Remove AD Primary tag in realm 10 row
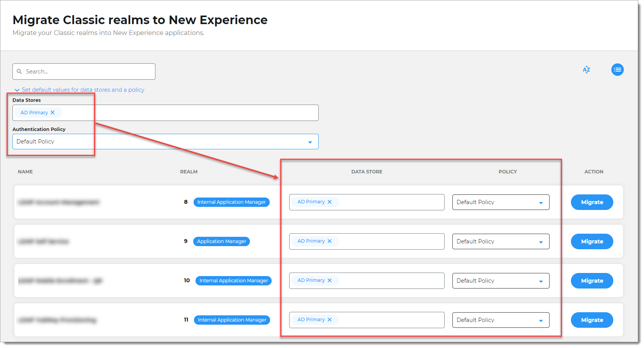The height and width of the screenshot is (348, 644). (x=330, y=280)
